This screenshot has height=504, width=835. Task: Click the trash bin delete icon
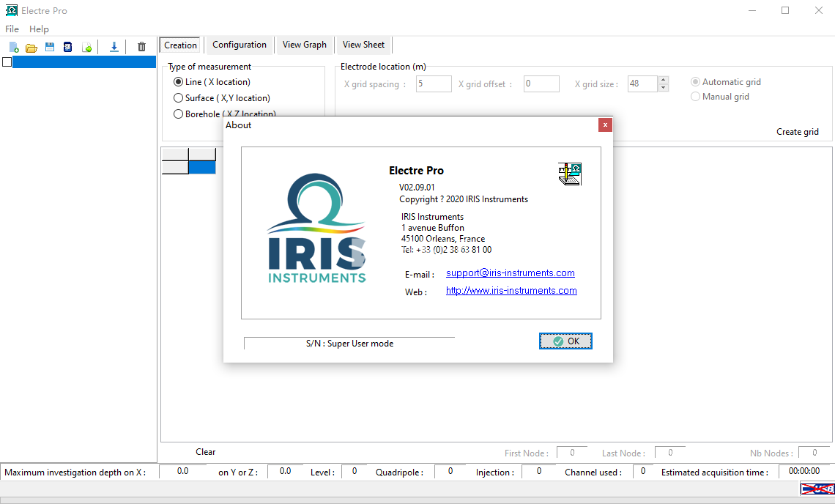141,48
